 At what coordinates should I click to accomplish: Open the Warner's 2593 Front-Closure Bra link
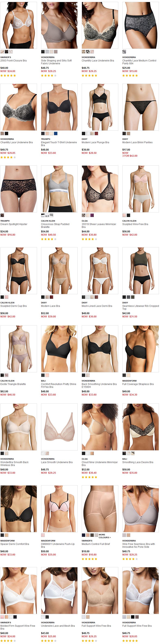click(x=13, y=60)
